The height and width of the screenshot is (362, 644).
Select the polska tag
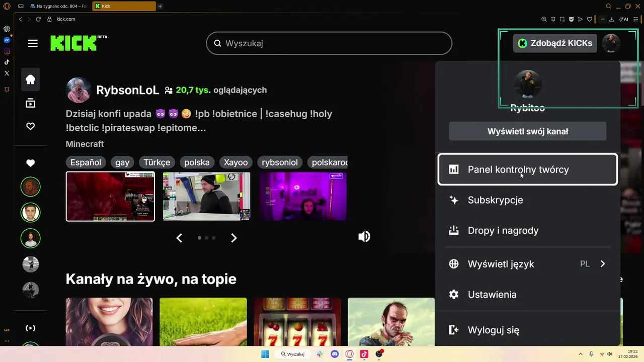point(197,162)
